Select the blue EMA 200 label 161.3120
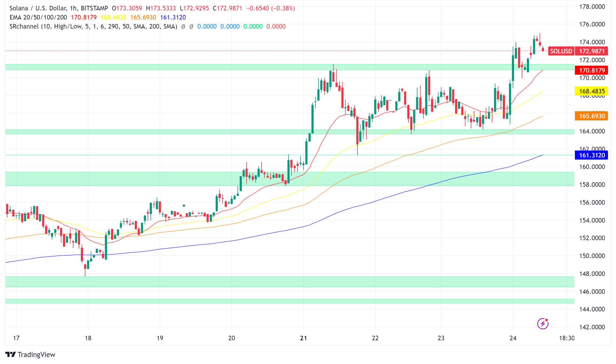Viewport: 616px width, 364px height. click(591, 155)
